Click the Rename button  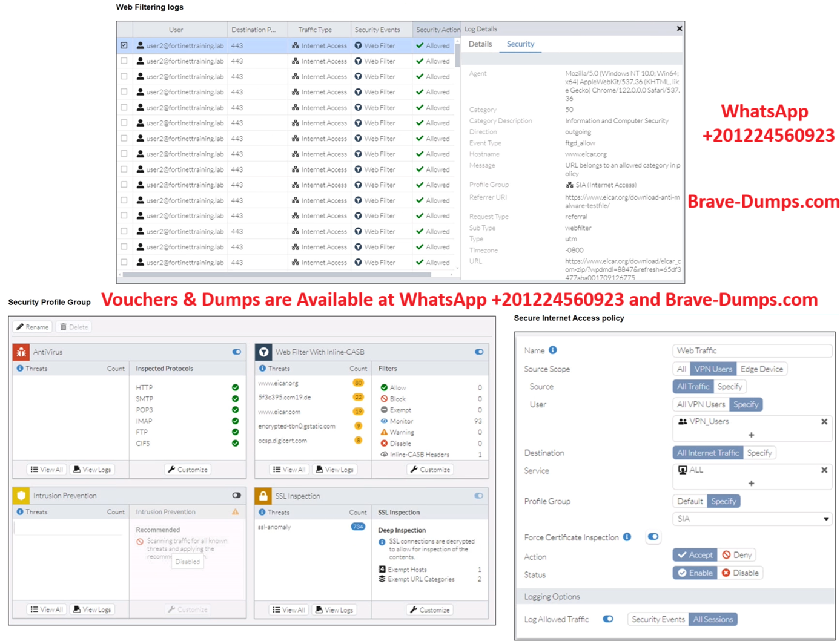[x=33, y=327]
